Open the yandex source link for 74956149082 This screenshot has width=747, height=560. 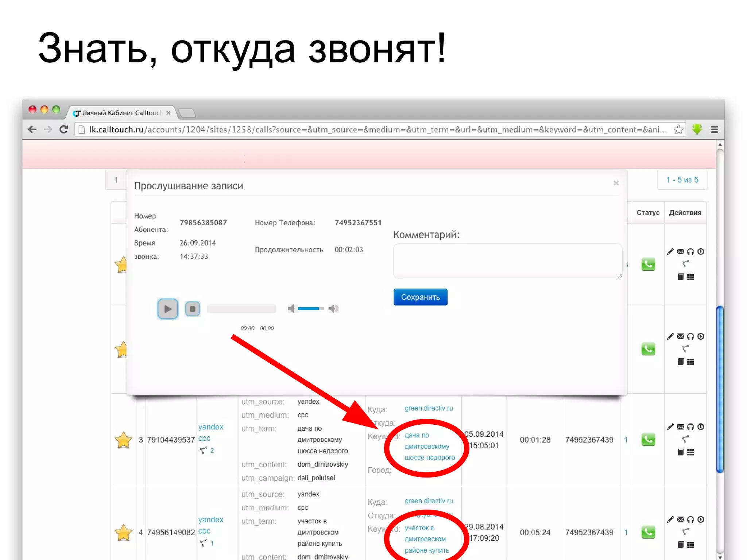tap(210, 519)
